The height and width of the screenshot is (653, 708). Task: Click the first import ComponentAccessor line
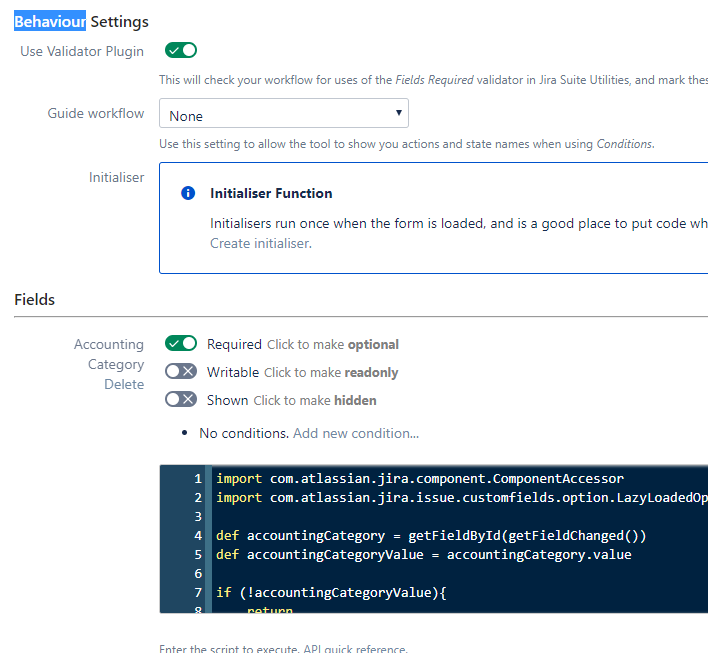tap(419, 479)
